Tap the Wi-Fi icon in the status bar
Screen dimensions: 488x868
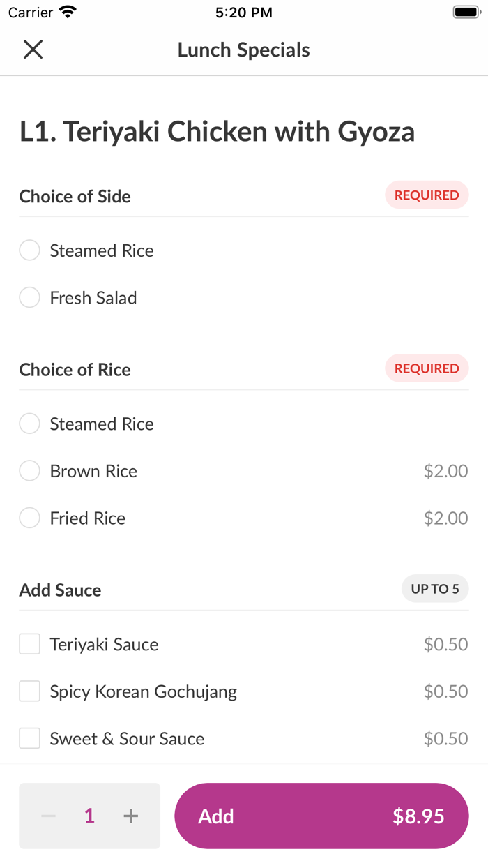[x=66, y=11]
